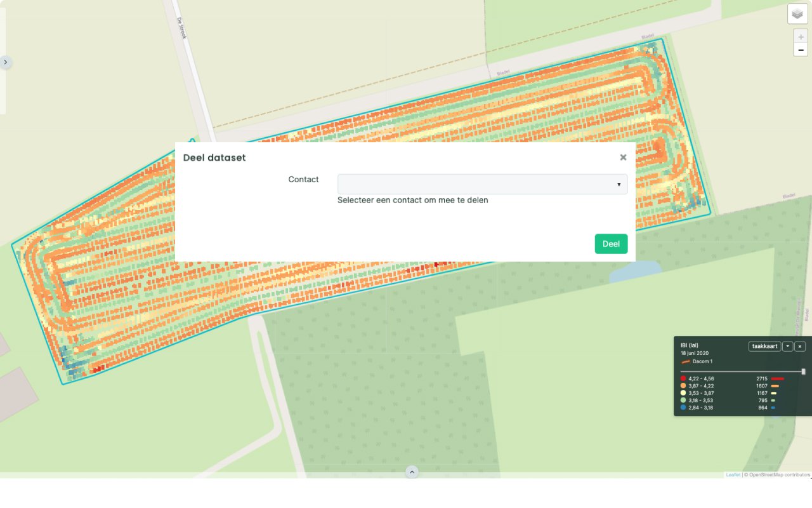Select the red 4,22 - 4,56 swatch

683,378
